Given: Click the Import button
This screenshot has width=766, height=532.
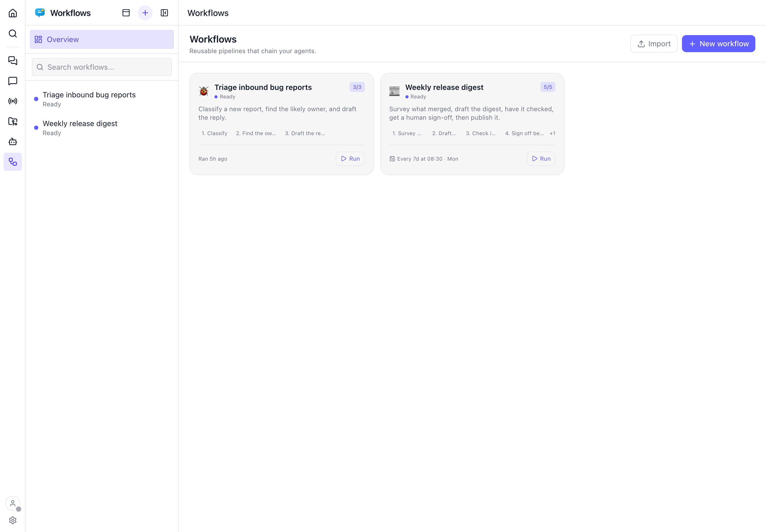Looking at the screenshot, I should [654, 44].
